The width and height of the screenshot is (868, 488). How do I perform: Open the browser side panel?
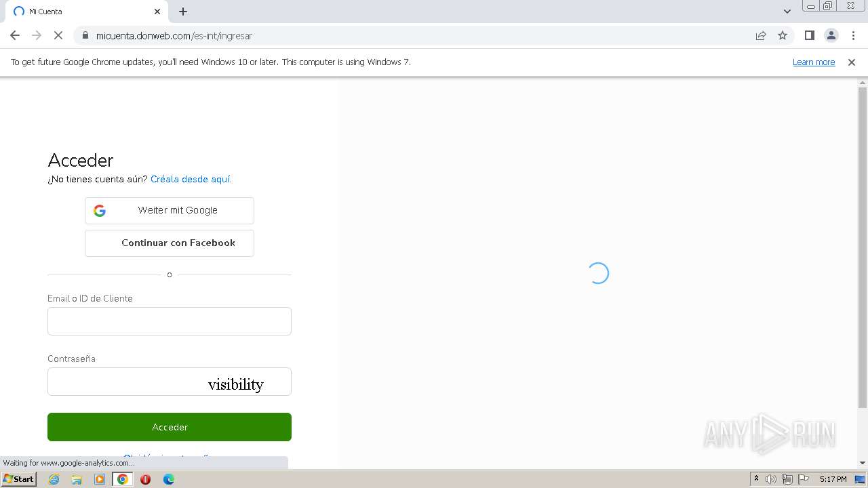click(x=809, y=35)
